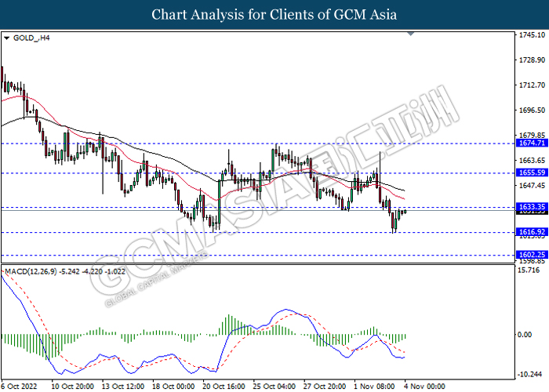Viewport: 549px width, 392px height.
Task: Click the 1745.10 price axis value
Action: [x=532, y=34]
